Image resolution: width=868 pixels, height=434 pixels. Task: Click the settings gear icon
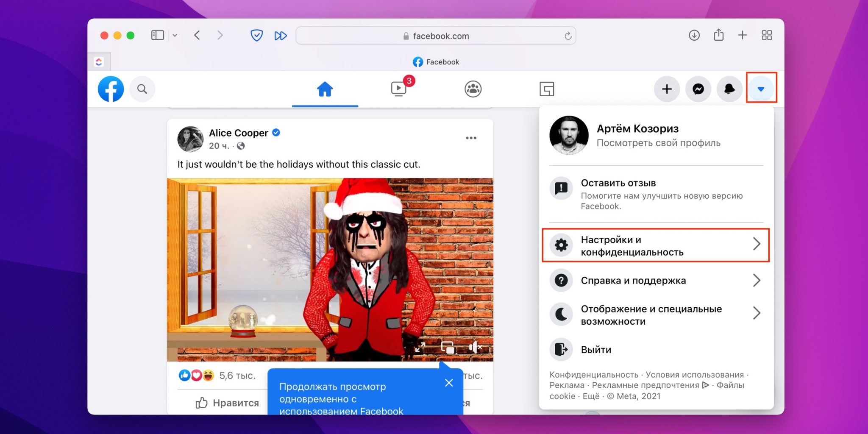pyautogui.click(x=561, y=245)
